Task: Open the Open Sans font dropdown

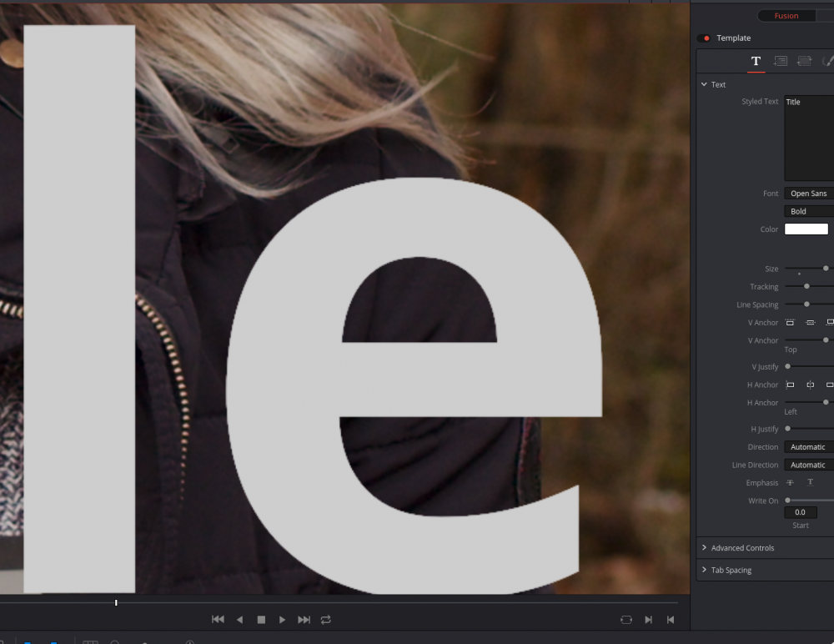Action: [809, 194]
